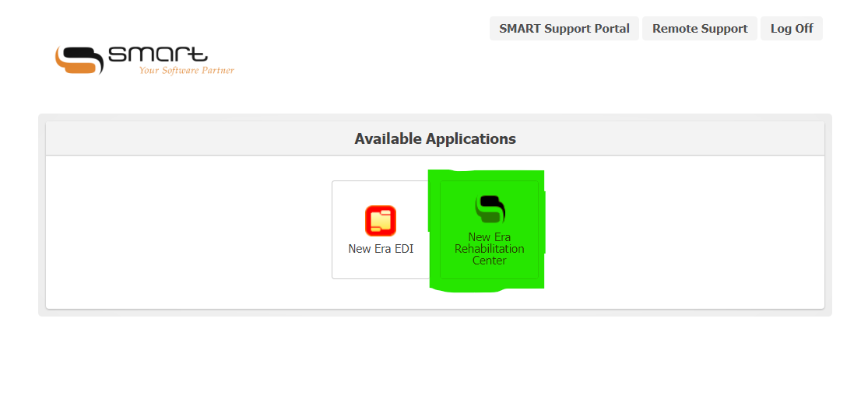Viewport: 868px width, 406px height.
Task: Launch New Era Rehabilitation Center app icon
Action: pyautogui.click(x=490, y=209)
